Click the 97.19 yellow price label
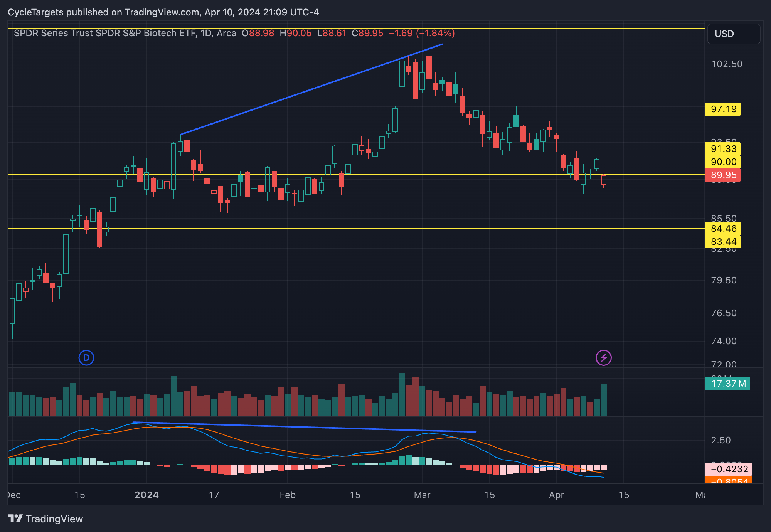The image size is (771, 532). 723,109
